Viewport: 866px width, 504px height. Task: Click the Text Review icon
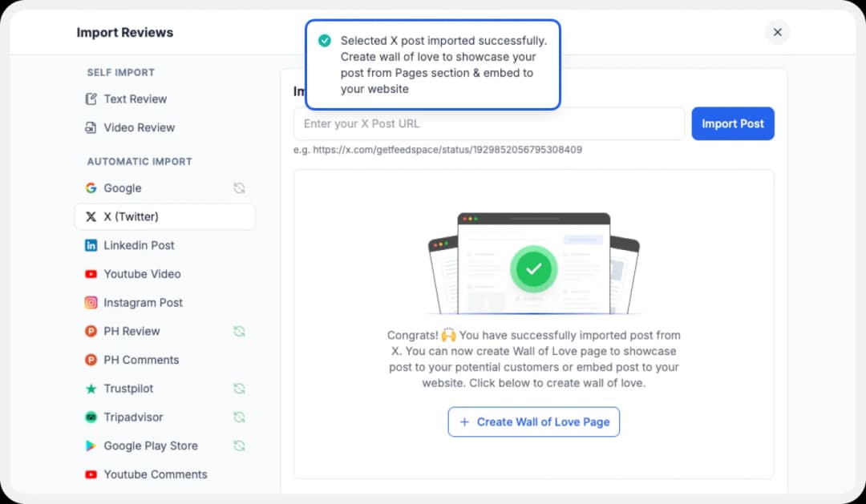(93, 99)
